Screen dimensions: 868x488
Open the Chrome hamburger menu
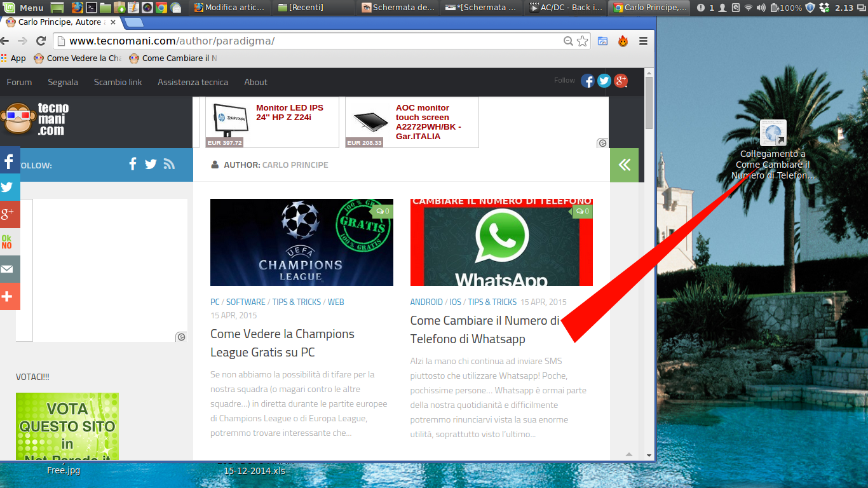[x=643, y=41]
